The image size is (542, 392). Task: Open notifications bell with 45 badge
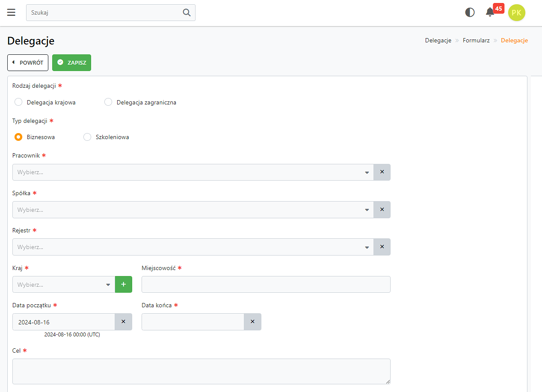coord(490,12)
